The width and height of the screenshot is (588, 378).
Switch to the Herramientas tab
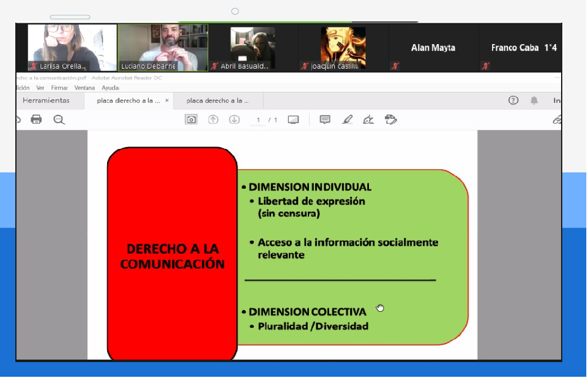tap(46, 100)
